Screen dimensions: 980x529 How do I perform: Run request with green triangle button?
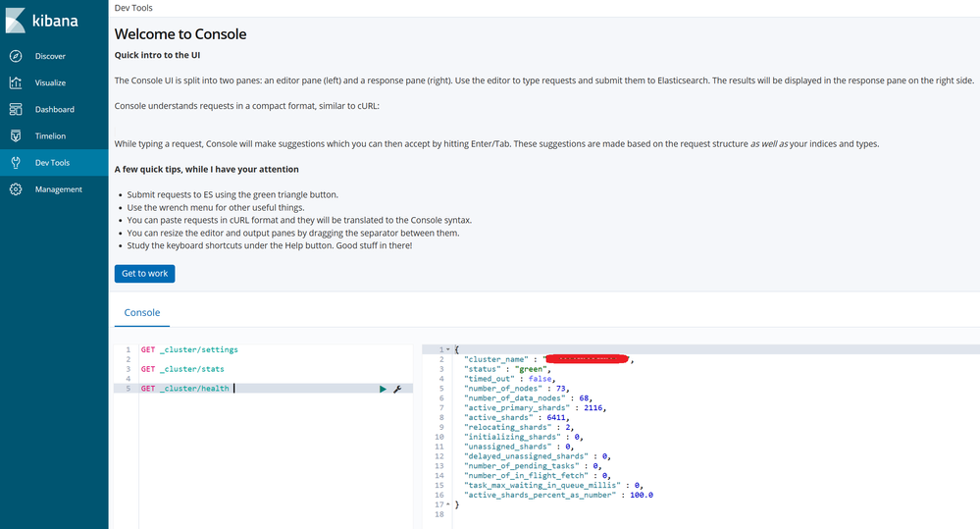(x=383, y=389)
